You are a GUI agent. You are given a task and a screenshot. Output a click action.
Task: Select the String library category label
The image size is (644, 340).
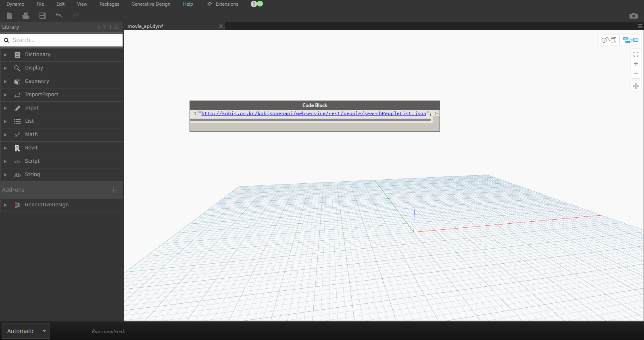click(33, 174)
